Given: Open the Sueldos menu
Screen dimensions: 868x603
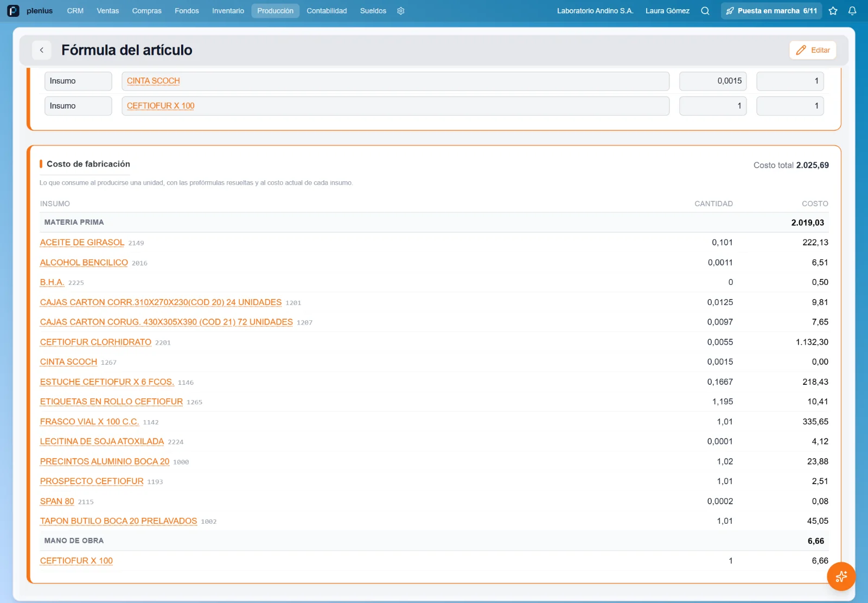Looking at the screenshot, I should click(x=373, y=11).
